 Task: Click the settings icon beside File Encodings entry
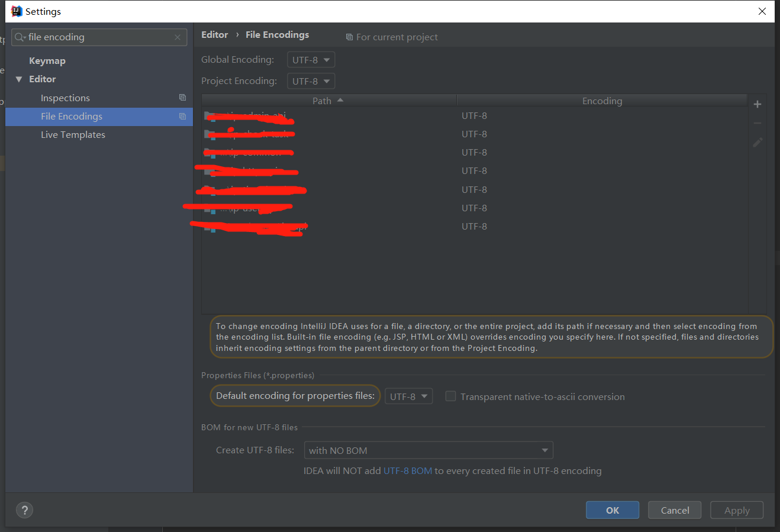(182, 117)
